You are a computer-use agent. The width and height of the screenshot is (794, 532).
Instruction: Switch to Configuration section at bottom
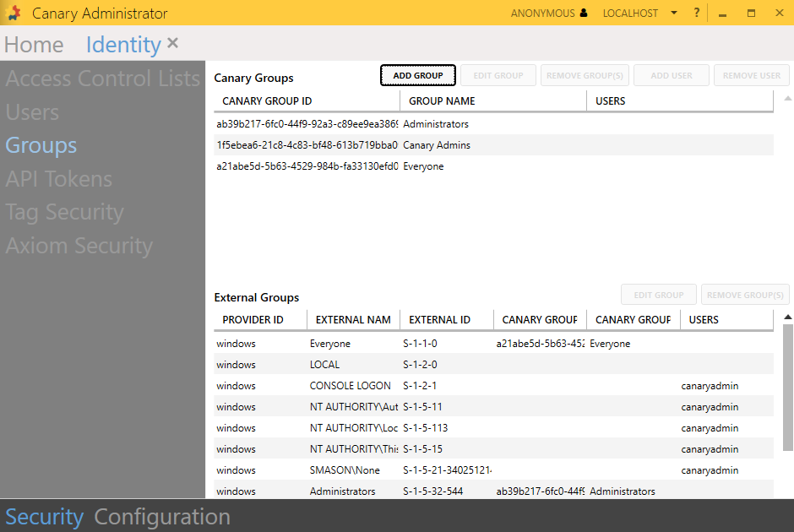(162, 517)
